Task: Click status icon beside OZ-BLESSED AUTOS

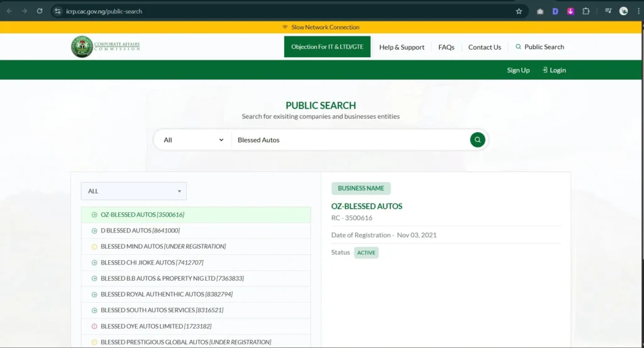Action: [x=94, y=215]
